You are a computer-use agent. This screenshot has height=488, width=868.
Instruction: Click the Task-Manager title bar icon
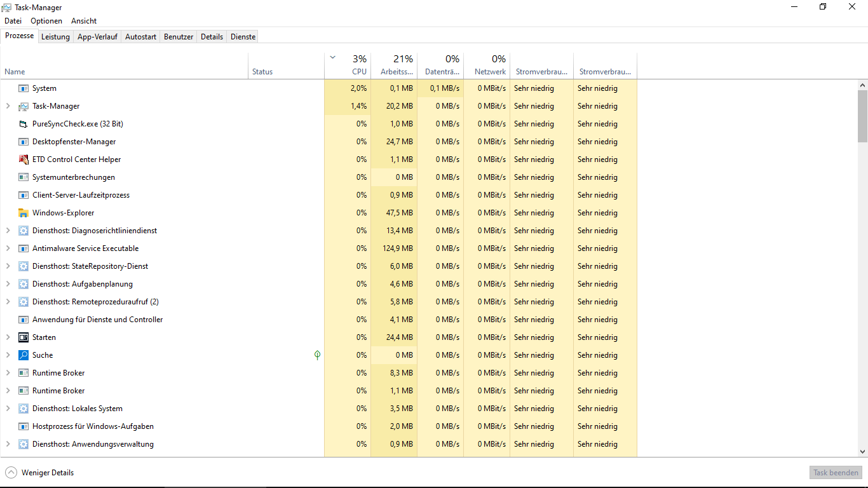pos(6,7)
